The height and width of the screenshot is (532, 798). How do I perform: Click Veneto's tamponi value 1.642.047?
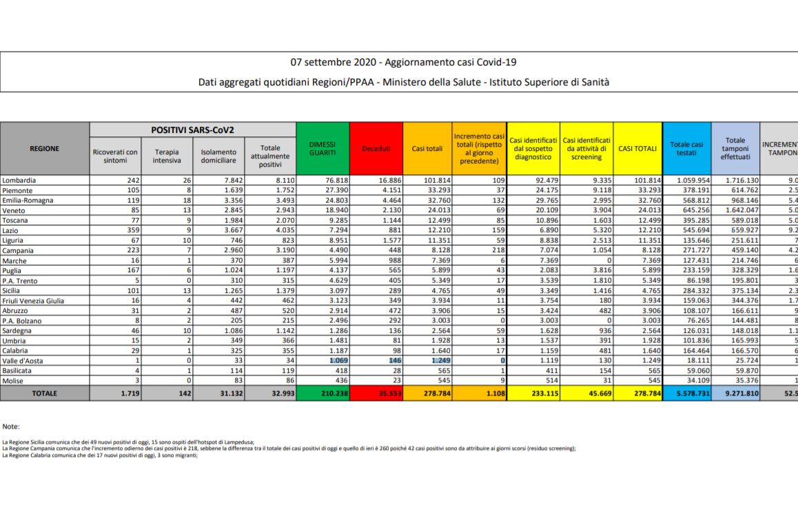[741, 210]
